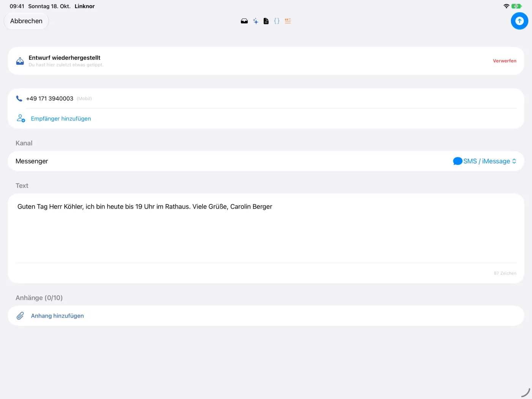Tap the orange quote block icon
This screenshot has height=399, width=532.
click(288, 21)
